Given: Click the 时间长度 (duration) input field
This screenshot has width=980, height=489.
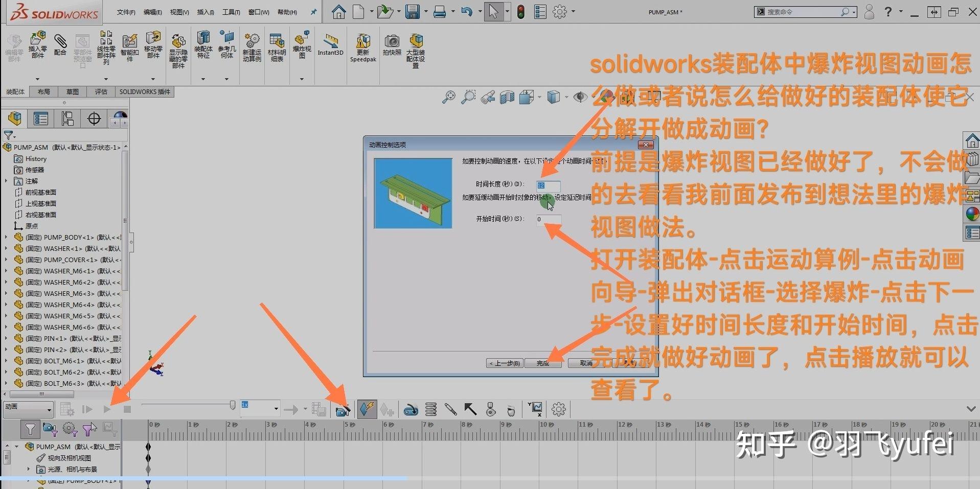Looking at the screenshot, I should point(548,185).
